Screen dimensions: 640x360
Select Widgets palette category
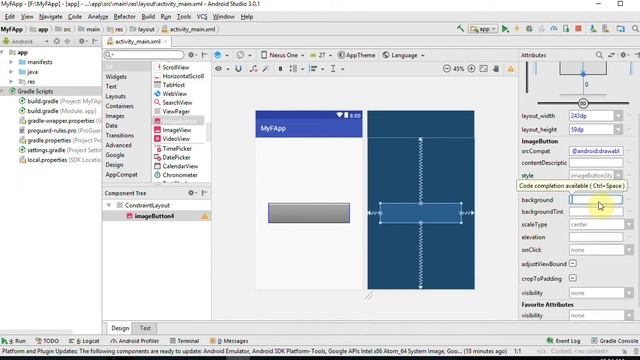[116, 77]
